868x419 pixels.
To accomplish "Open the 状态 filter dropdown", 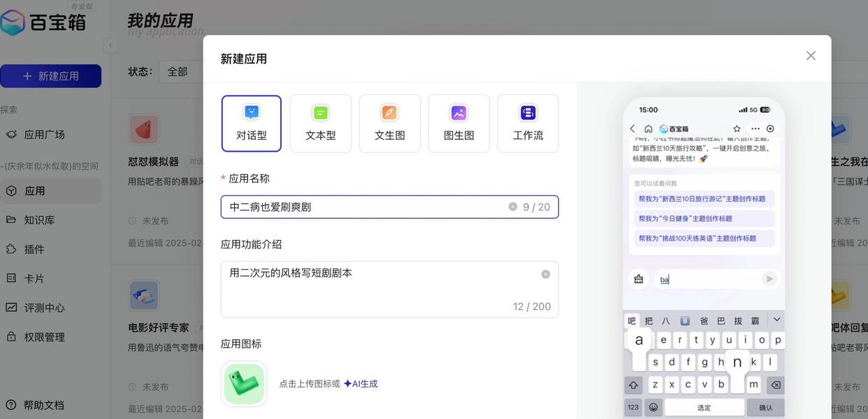I will coord(180,71).
